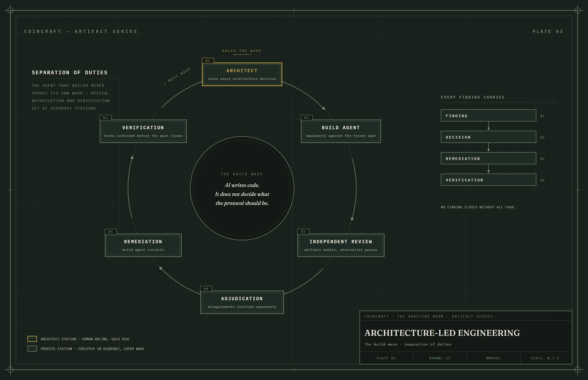Click the Verification station box numbered 06
The height and width of the screenshot is (380, 588).
[x=143, y=131]
